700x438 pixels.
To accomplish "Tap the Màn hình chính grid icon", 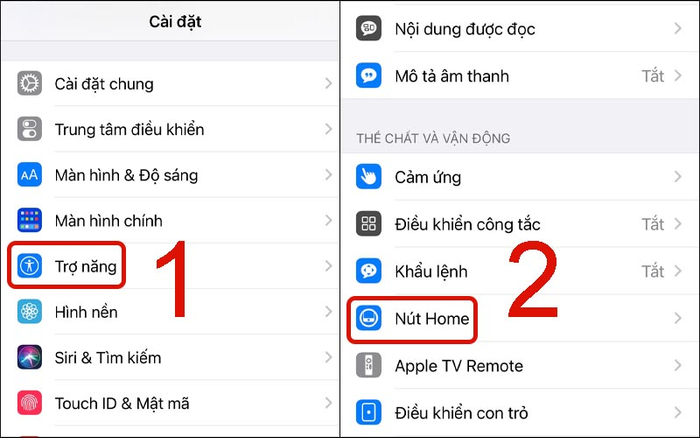I will point(29,220).
